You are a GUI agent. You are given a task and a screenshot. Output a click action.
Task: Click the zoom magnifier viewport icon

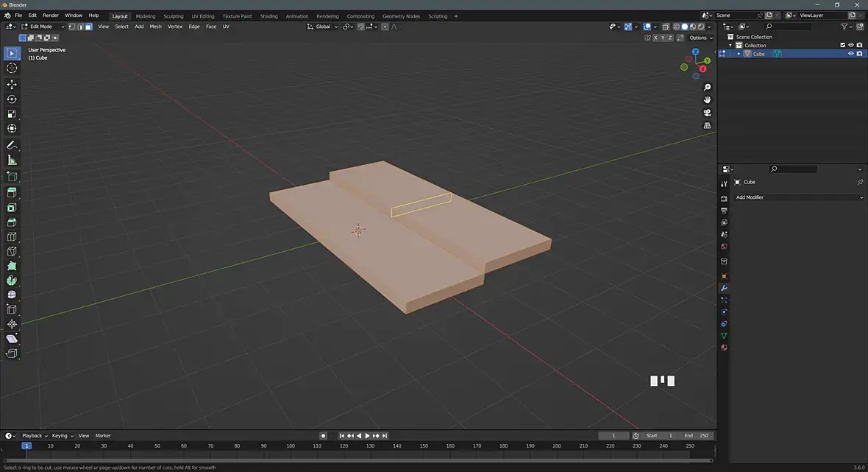(x=708, y=88)
